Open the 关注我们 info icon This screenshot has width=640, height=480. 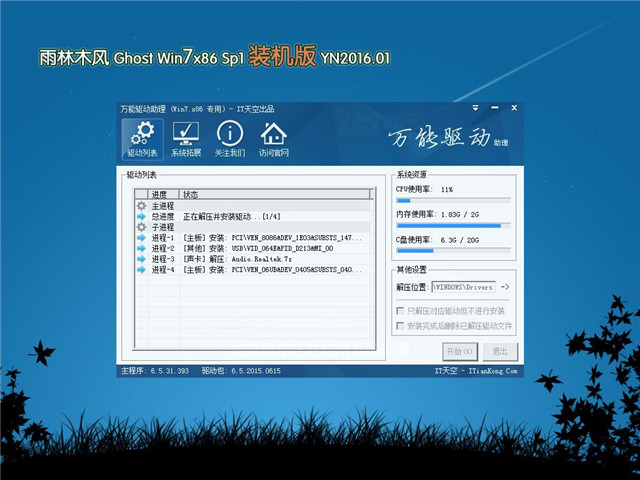click(230, 139)
